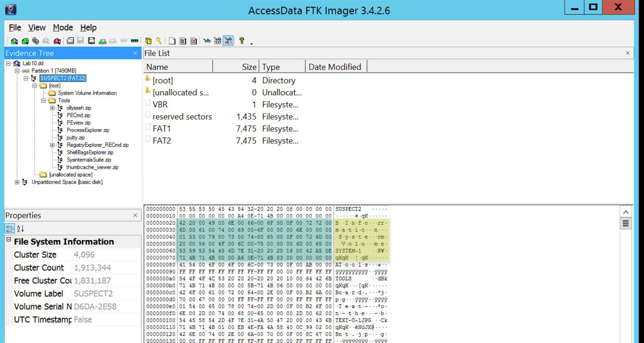Click the Capture Memory icon

click(x=135, y=41)
